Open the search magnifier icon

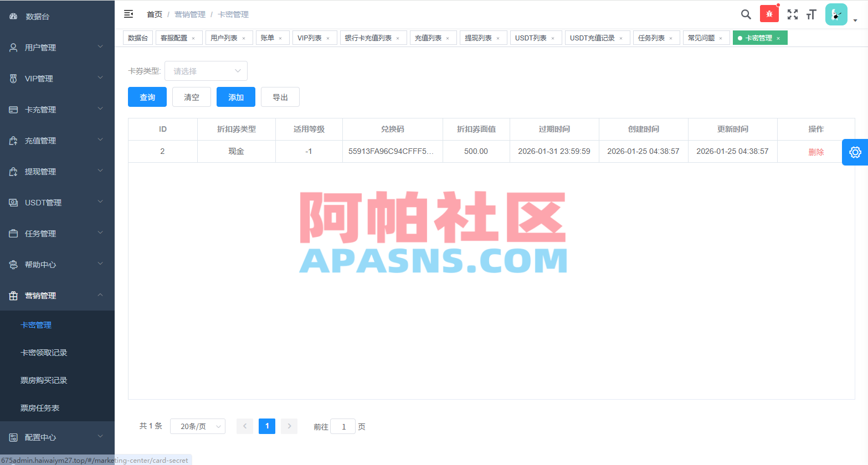click(x=746, y=14)
